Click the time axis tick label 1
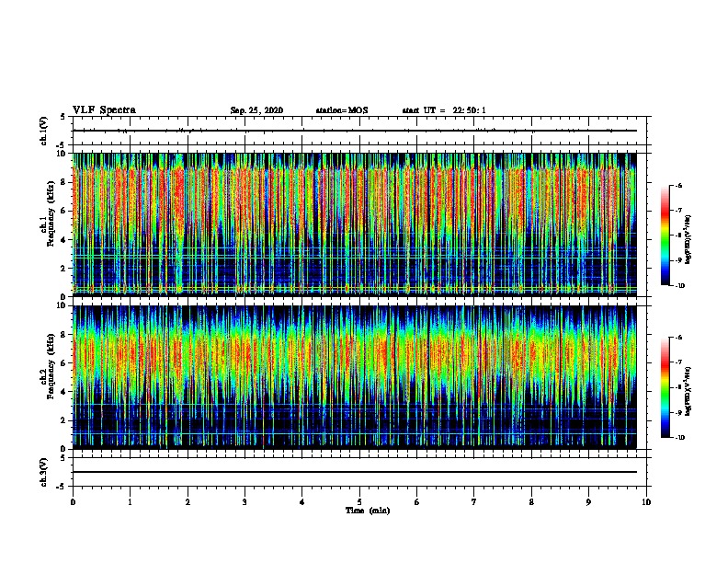The width and height of the screenshot is (728, 563). (130, 502)
